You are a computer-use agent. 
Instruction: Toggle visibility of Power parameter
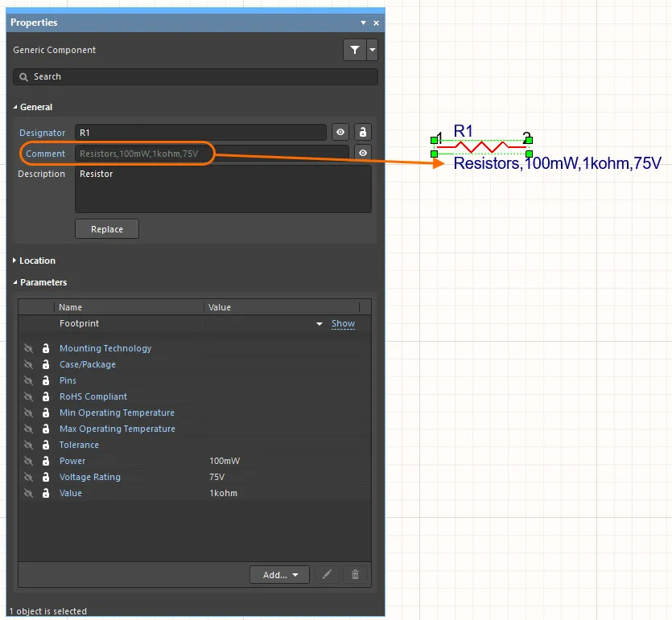point(28,461)
